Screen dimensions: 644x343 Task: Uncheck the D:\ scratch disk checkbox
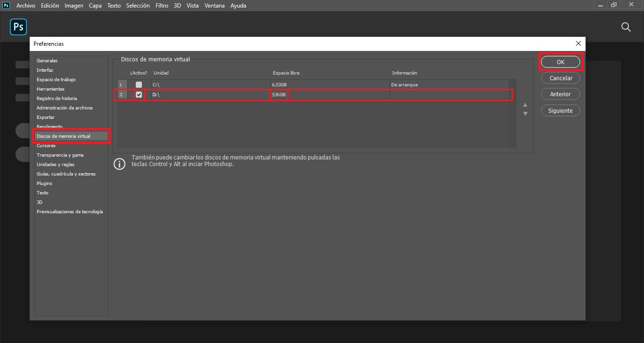[x=139, y=94]
